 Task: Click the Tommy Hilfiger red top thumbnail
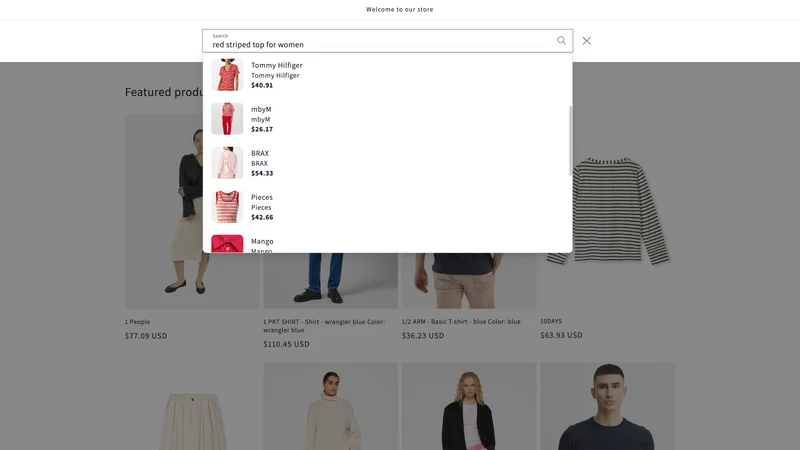227,74
